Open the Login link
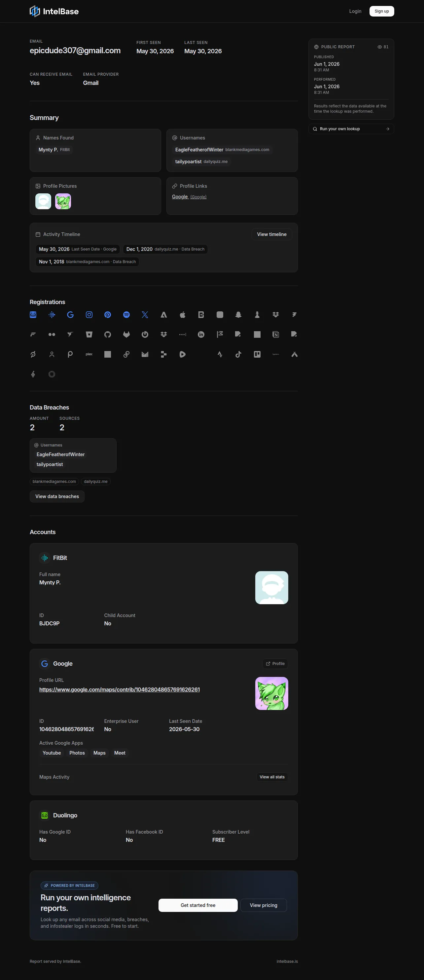The width and height of the screenshot is (424, 980). point(355,12)
